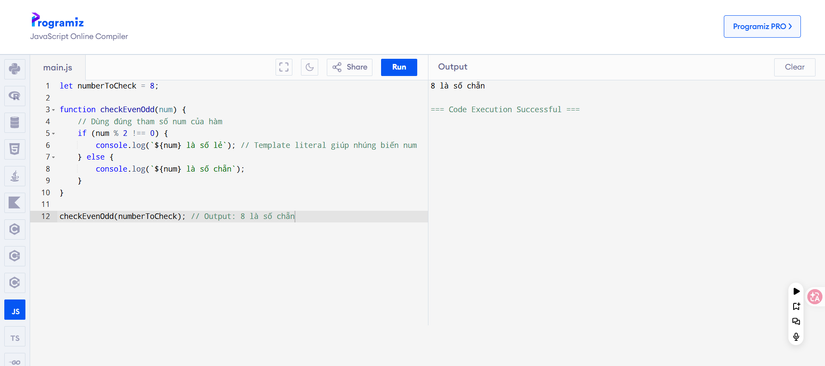The width and height of the screenshot is (825, 366).
Task: Switch to the Python compiler icon
Action: tap(15, 69)
